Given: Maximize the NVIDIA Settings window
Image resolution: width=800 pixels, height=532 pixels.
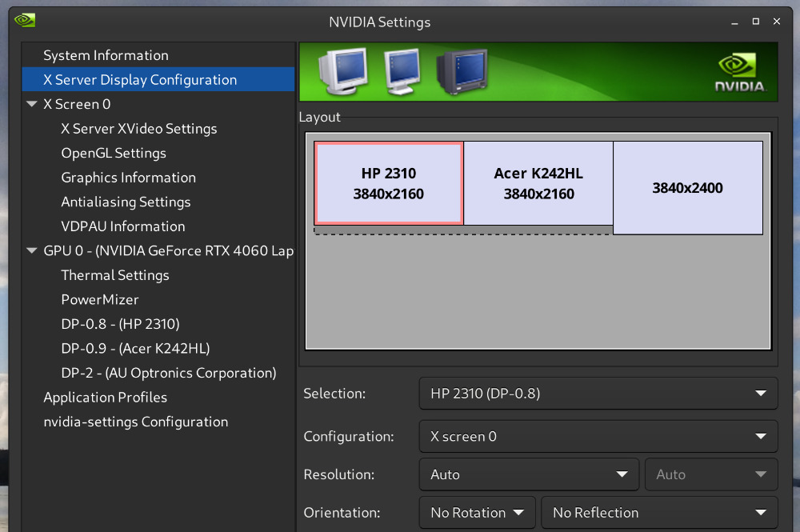Looking at the screenshot, I should (756, 22).
